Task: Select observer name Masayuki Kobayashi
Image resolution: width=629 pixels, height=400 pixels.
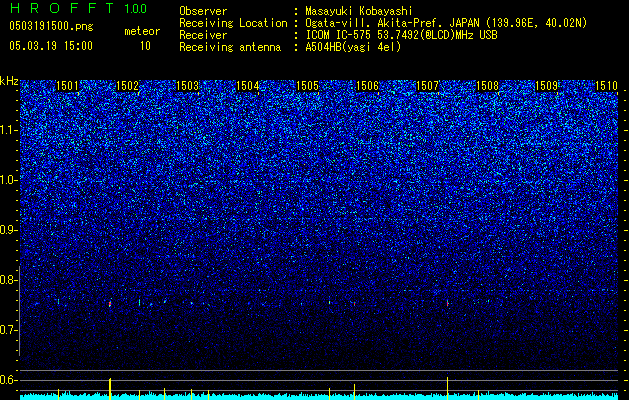Action: (359, 11)
